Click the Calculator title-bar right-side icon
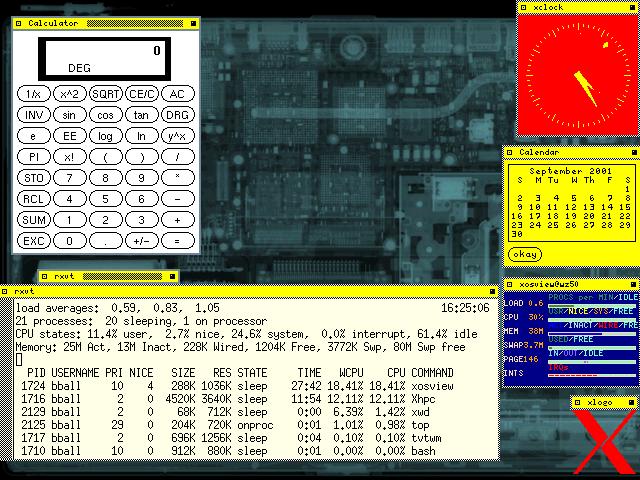The height and width of the screenshot is (480, 640). click(193, 24)
